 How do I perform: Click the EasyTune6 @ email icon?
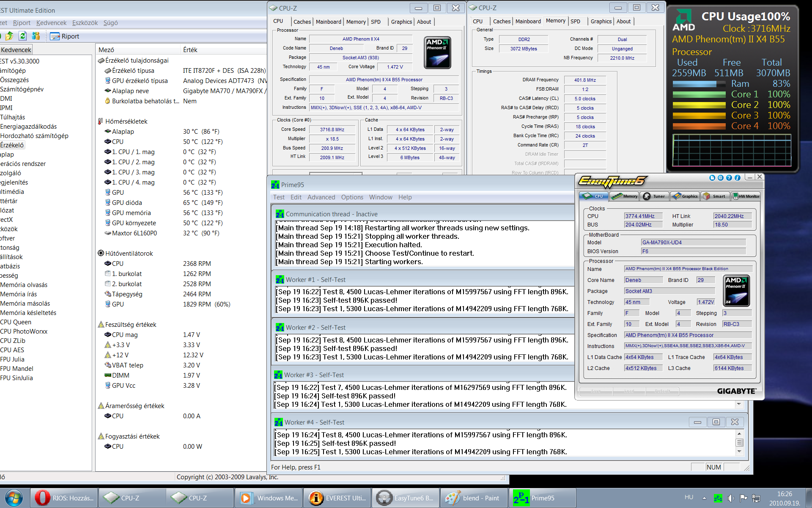pos(721,178)
